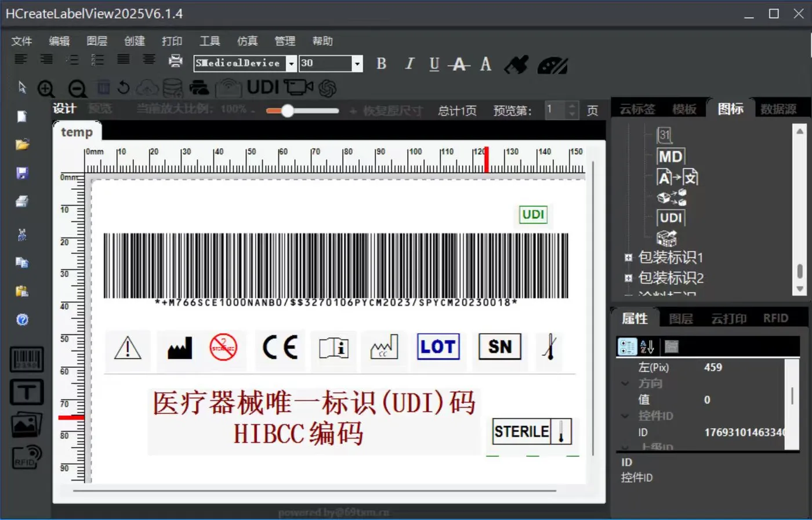Zoom in with the magnifier plus icon
Image resolution: width=812 pixels, height=520 pixels.
click(x=46, y=88)
